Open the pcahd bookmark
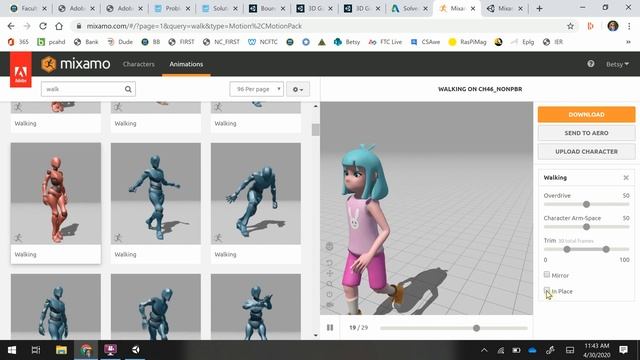 [x=51, y=42]
